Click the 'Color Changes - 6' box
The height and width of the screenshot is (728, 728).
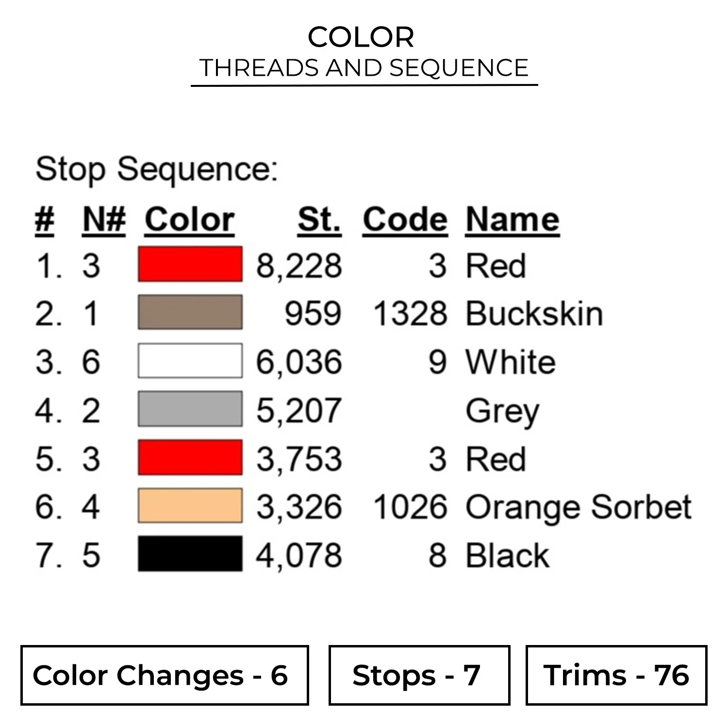[165, 675]
